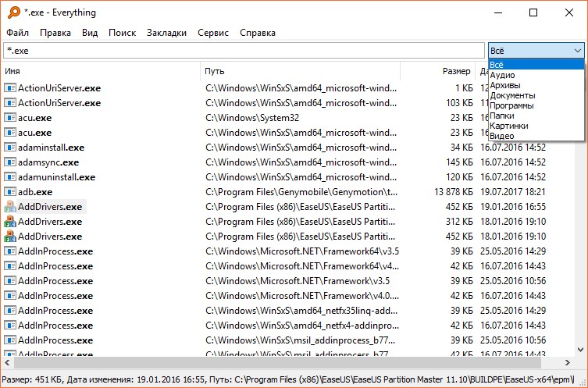Collapse the filter dropdown via its arrow
This screenshot has width=588, height=388.
click(576, 50)
